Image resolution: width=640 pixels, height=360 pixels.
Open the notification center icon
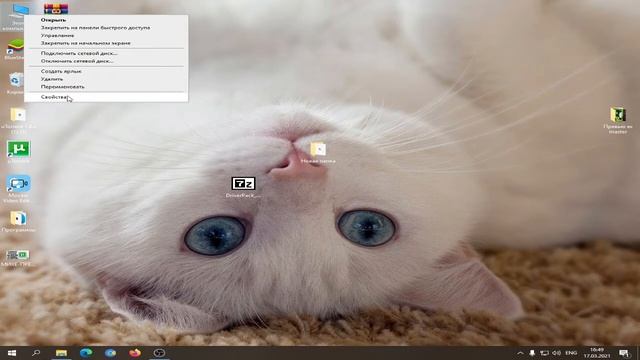click(x=624, y=353)
